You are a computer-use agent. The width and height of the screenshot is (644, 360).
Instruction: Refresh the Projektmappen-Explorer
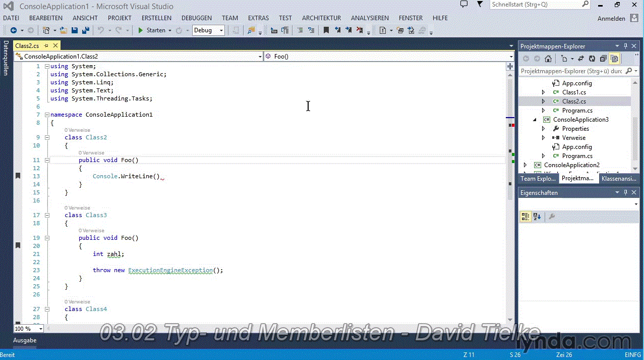click(592, 59)
